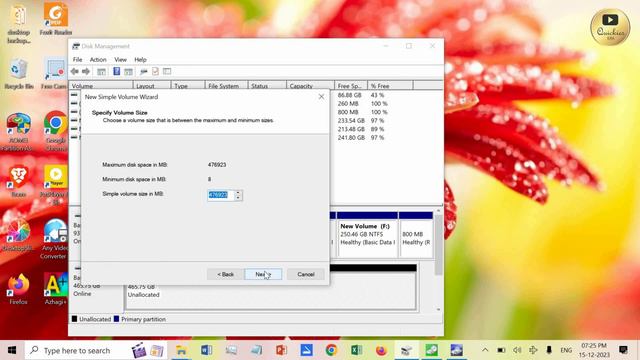Cancel the New Simple Volume Wizard
This screenshot has width=640, height=360.
click(x=306, y=274)
